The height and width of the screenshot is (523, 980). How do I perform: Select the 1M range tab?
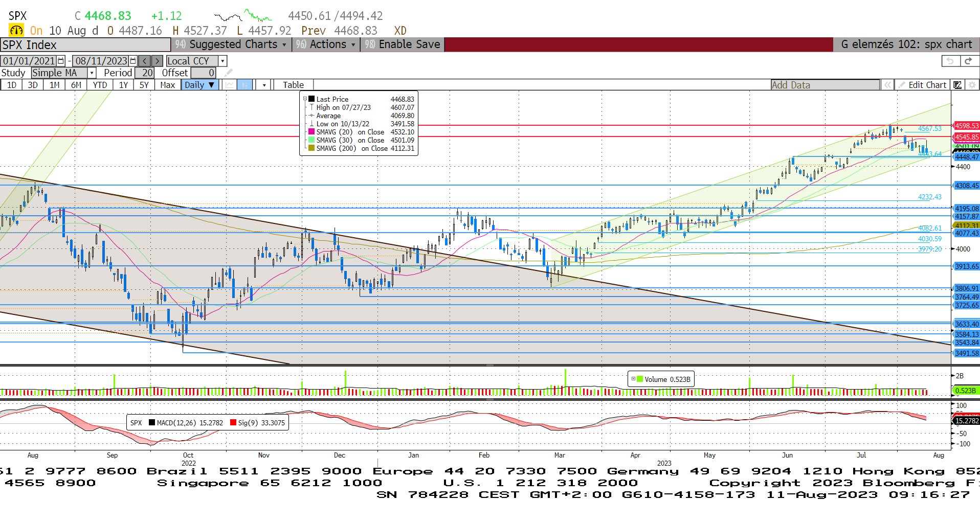tap(55, 85)
